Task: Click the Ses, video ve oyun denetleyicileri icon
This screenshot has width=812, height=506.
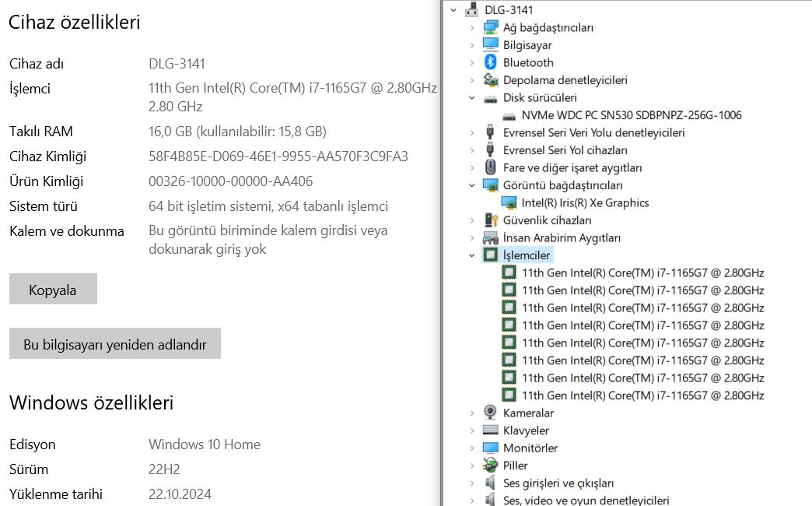Action: [x=490, y=500]
